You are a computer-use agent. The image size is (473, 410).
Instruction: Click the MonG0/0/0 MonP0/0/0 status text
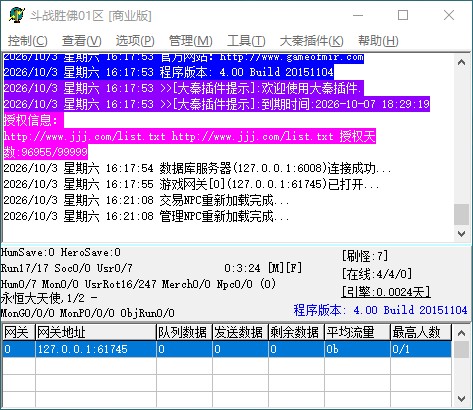point(88,313)
